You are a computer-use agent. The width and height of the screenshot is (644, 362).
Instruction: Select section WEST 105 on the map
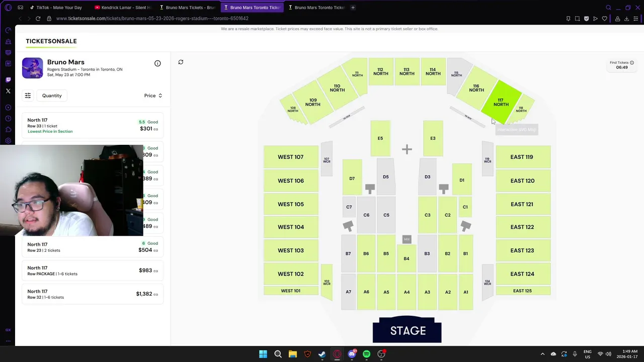tap(291, 204)
